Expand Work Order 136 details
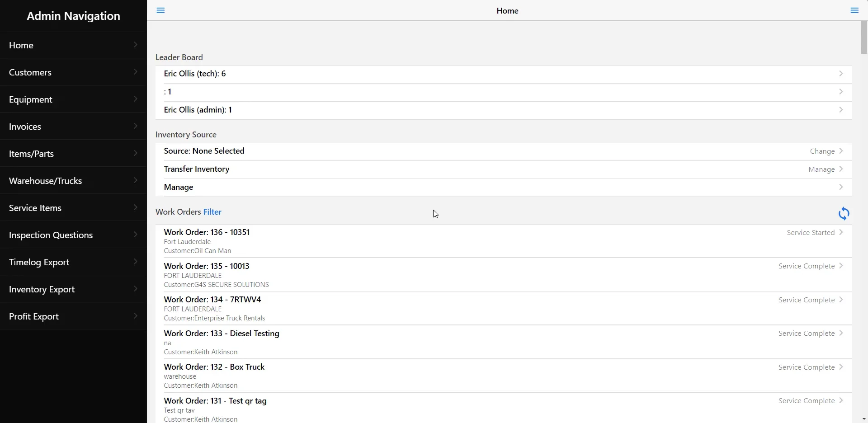The width and height of the screenshot is (868, 423). [x=841, y=232]
